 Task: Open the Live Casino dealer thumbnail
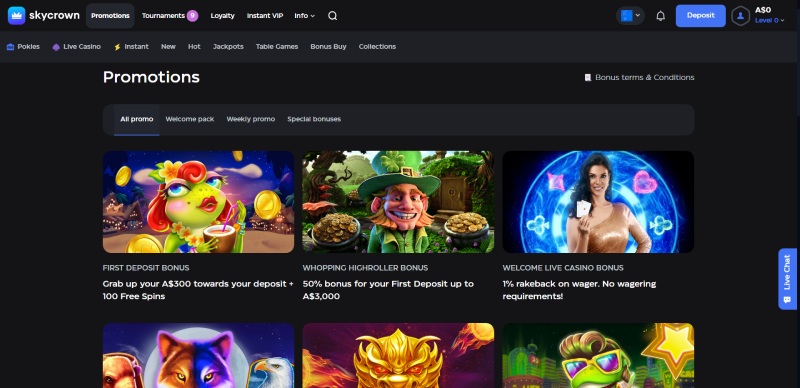(598, 202)
